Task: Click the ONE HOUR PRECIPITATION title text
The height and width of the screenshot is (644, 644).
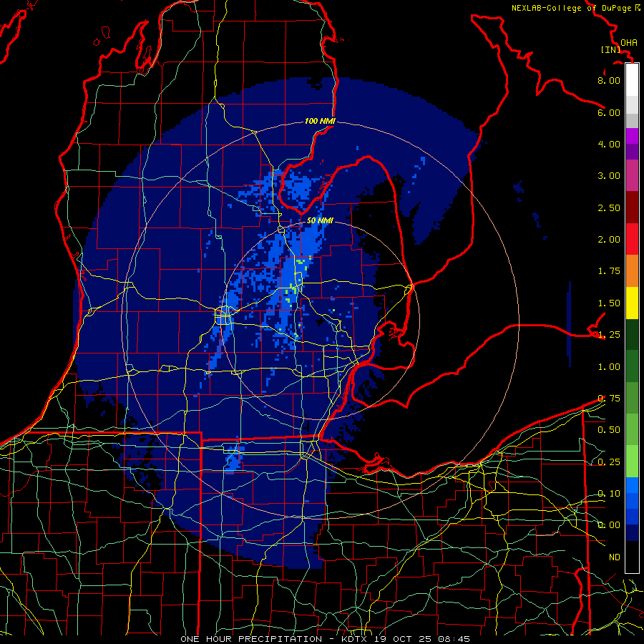Action: click(251, 639)
